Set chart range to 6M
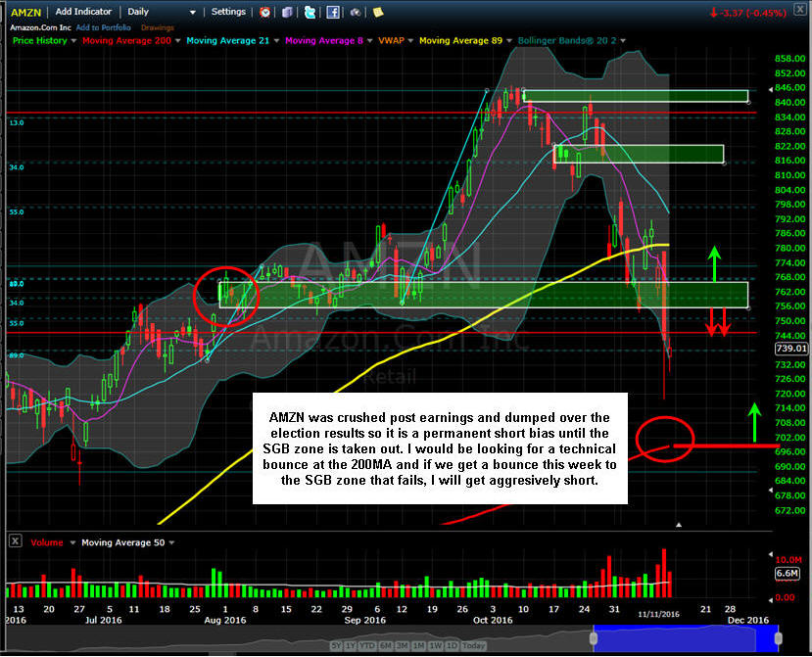812x657 pixels. tap(386, 645)
